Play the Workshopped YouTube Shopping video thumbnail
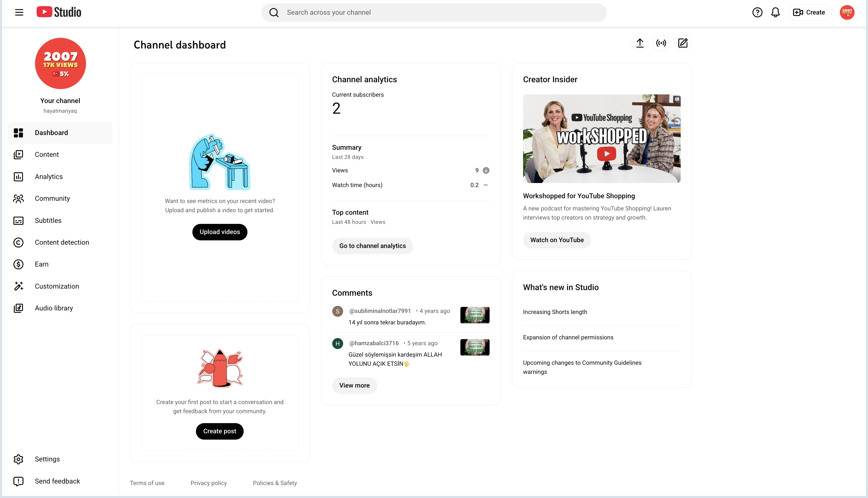868x498 pixels. [602, 139]
